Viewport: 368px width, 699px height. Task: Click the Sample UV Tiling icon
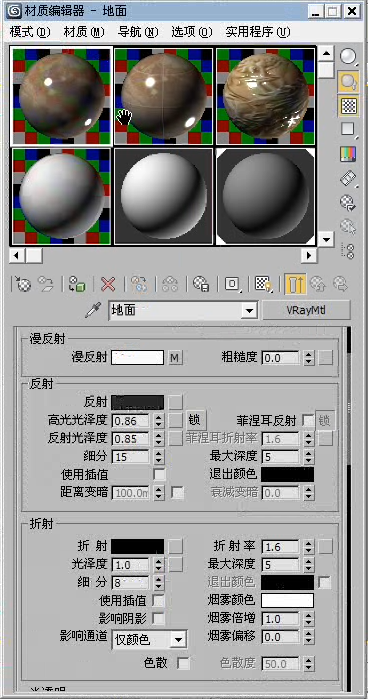pyautogui.click(x=348, y=130)
